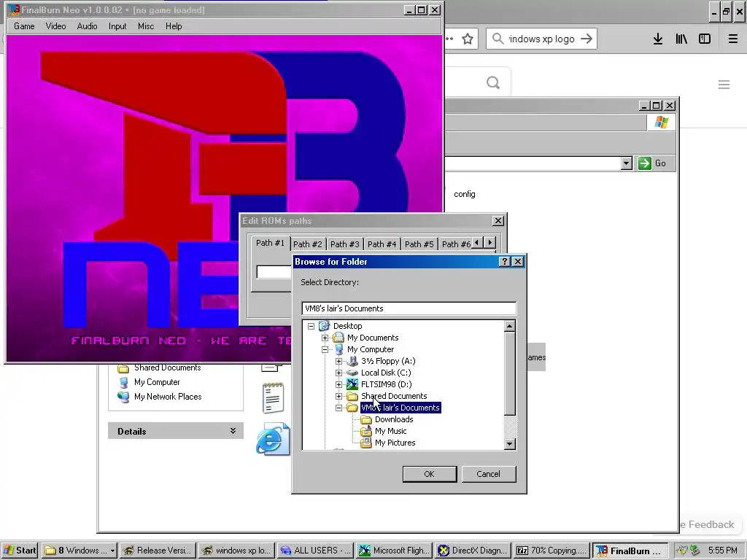Select the My Computer icon in folder tree
This screenshot has width=747, height=560.
[338, 349]
